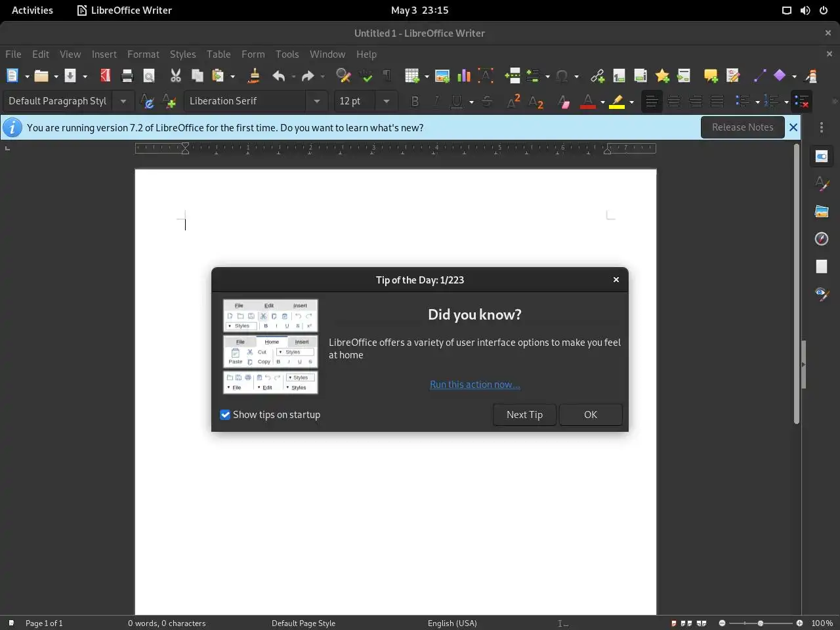The image size is (840, 630).
Task: Click OK in Tip dialog
Action: click(x=591, y=415)
